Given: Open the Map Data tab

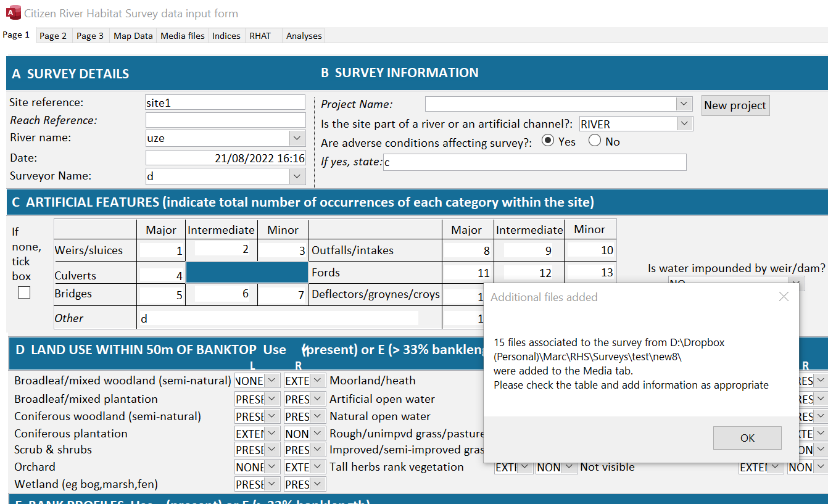Looking at the screenshot, I should (133, 36).
